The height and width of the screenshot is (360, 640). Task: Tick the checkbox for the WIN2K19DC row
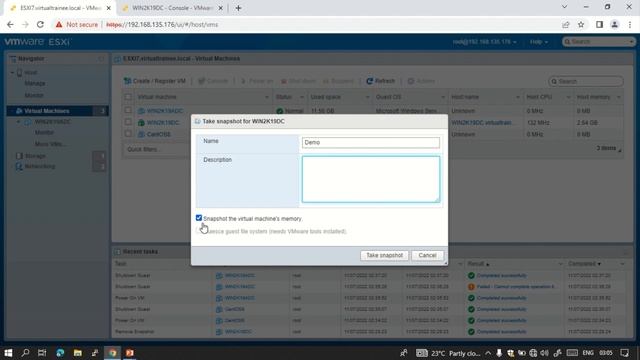[128, 122]
